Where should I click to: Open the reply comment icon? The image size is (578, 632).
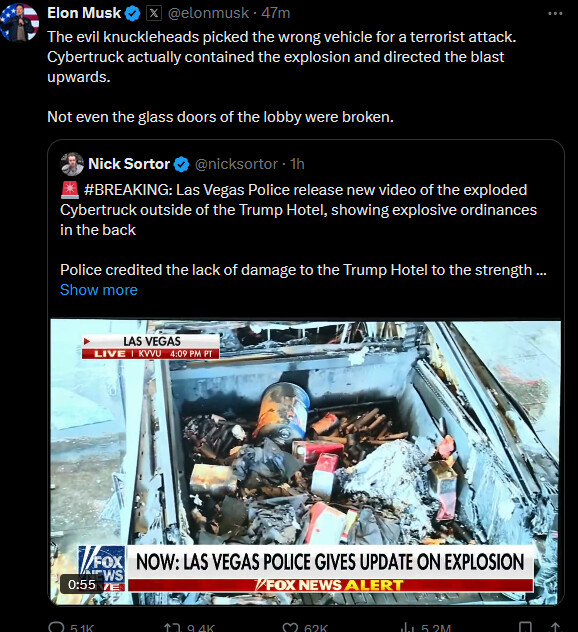coord(56,627)
